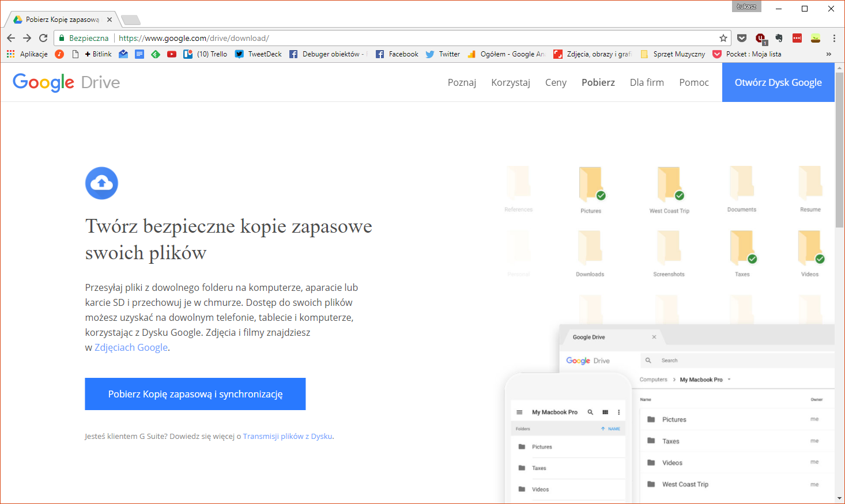
Task: Open the Pomoc navigation item
Action: point(694,82)
